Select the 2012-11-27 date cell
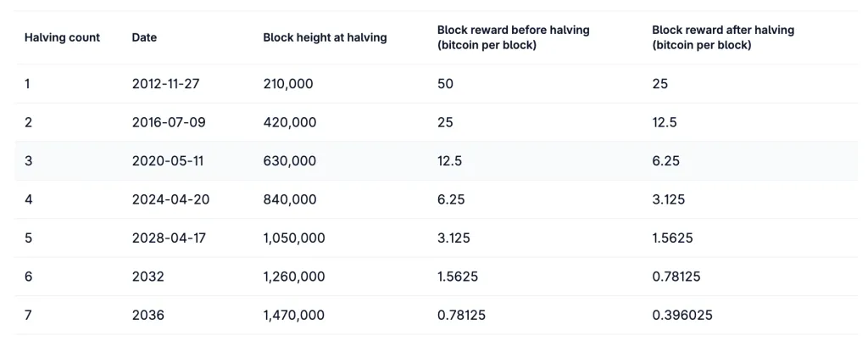This screenshot has width=868, height=347. [169, 84]
